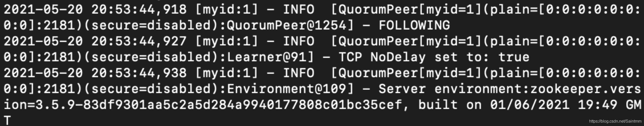This screenshot has width=644, height=126.
Task: Click the build time 19:49
Action: 597,105
